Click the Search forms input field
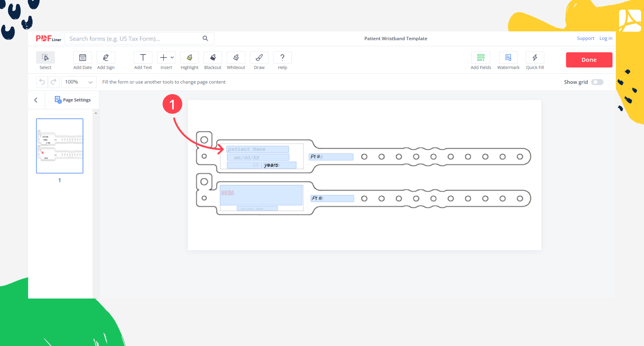 (134, 39)
